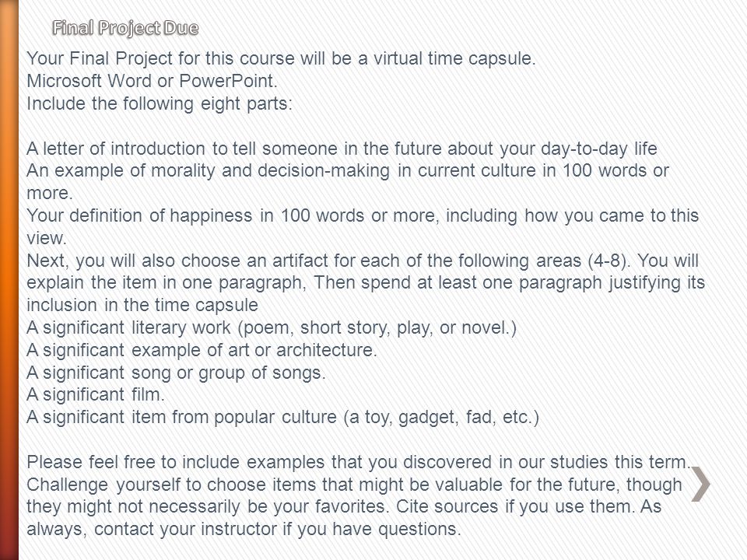Click the line 'Microsoft Word or PowerPoint.'

click(x=152, y=81)
